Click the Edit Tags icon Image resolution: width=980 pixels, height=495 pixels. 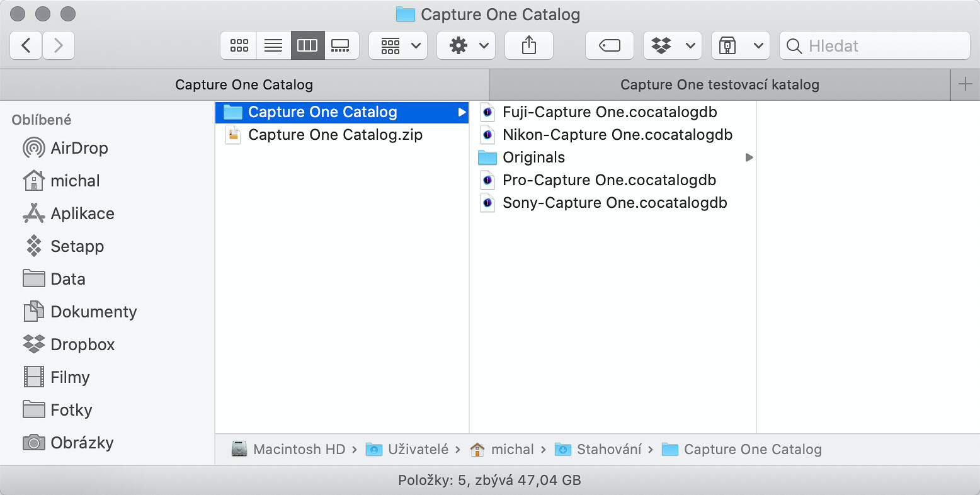coord(610,45)
